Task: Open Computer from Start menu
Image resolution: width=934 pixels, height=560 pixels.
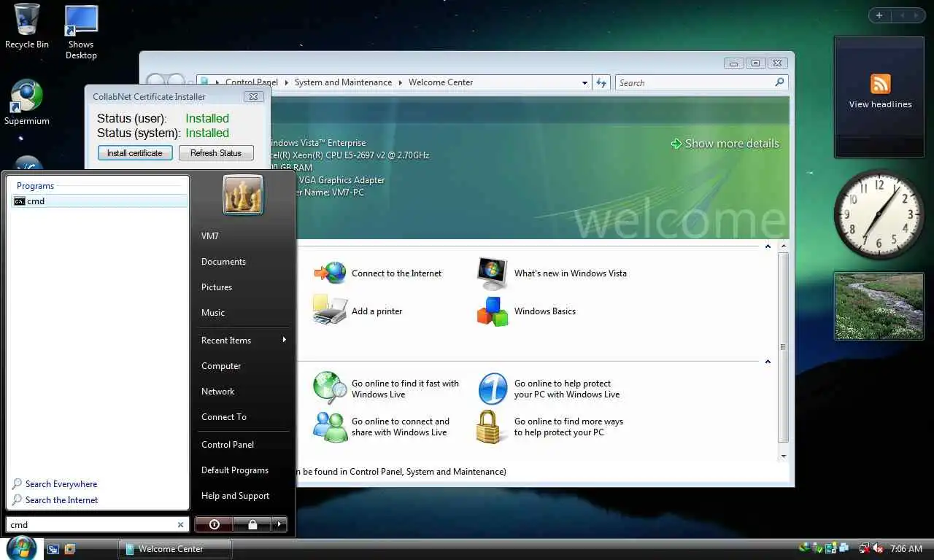Action: 221,366
